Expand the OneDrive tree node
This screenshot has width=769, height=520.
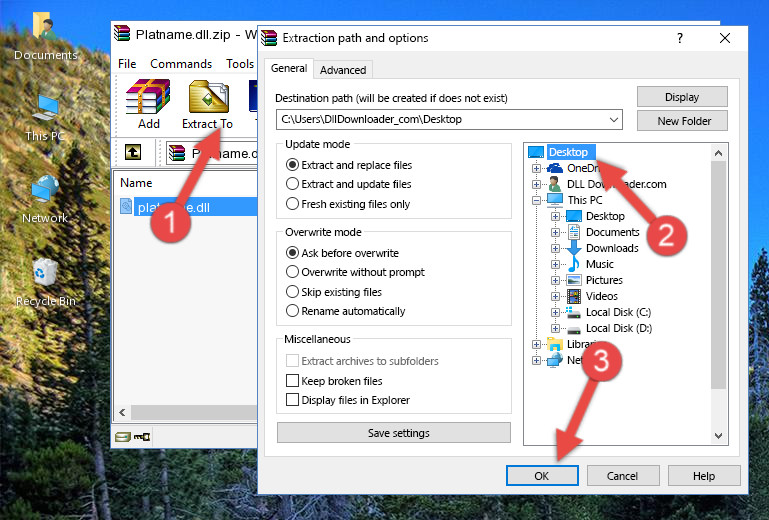[536, 168]
